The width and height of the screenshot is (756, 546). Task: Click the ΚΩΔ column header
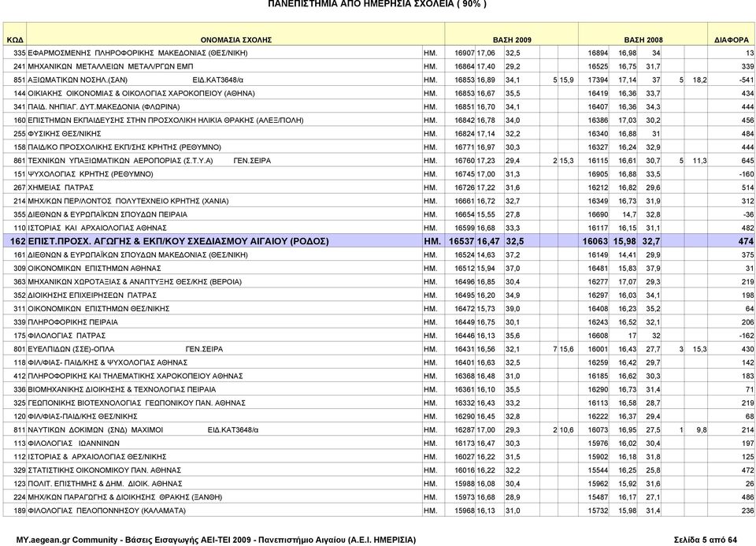pos(15,40)
